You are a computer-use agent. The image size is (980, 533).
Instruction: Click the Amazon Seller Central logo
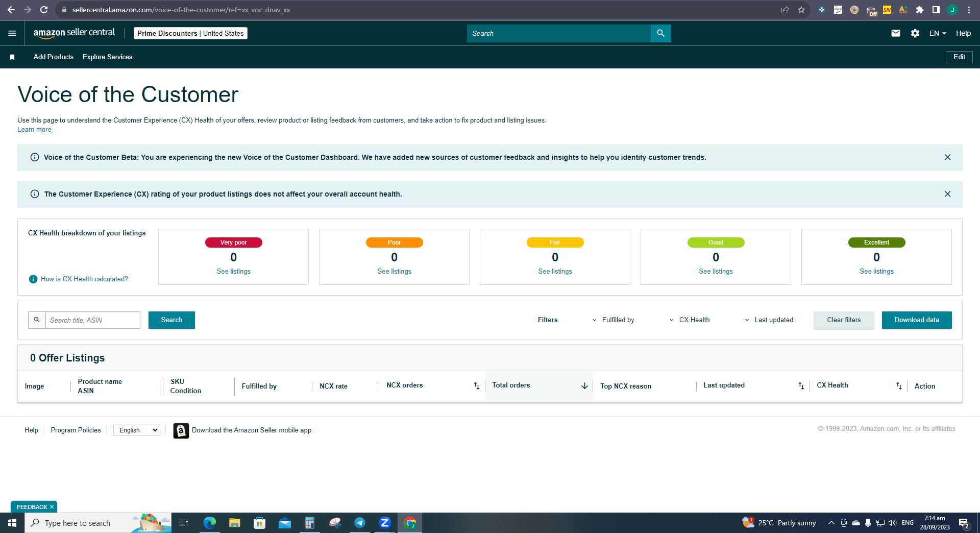point(74,33)
